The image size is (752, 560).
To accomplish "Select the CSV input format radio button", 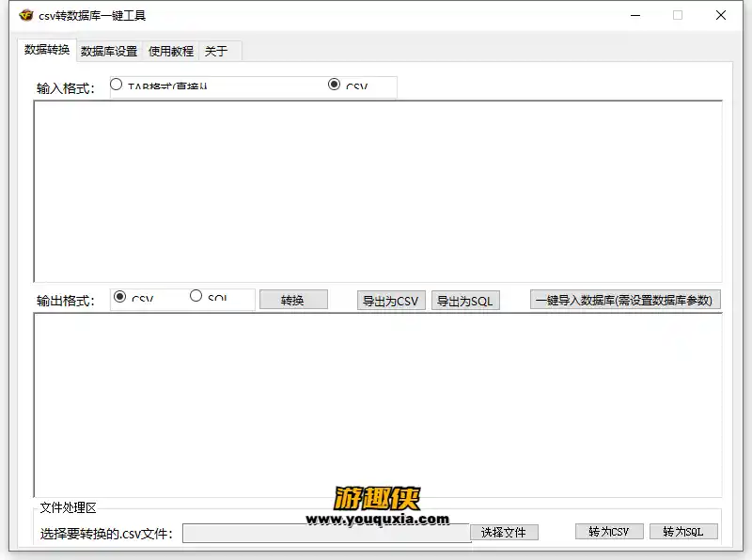I will (x=335, y=85).
